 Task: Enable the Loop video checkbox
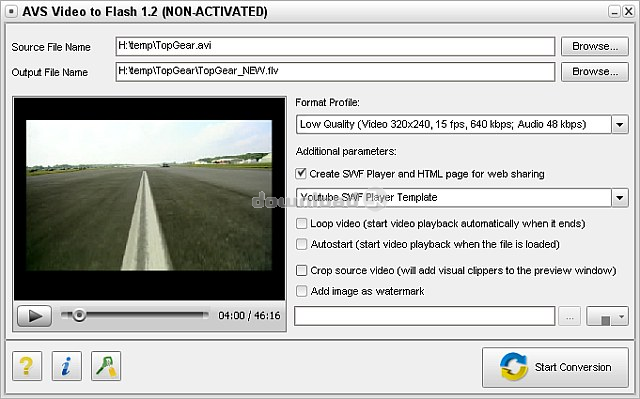click(301, 223)
